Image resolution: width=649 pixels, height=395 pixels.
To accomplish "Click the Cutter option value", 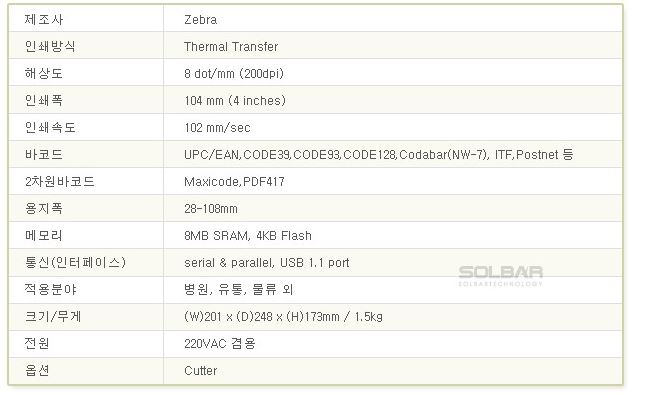I will 200,371.
